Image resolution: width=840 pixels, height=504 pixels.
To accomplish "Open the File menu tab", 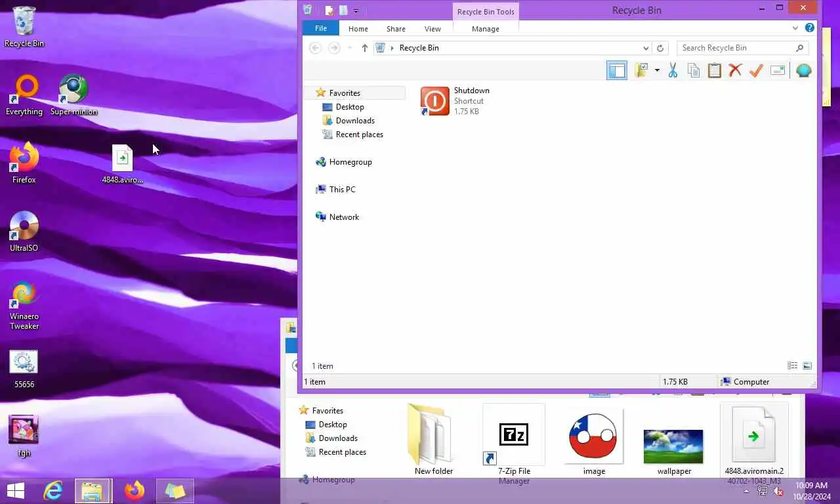I will click(321, 28).
